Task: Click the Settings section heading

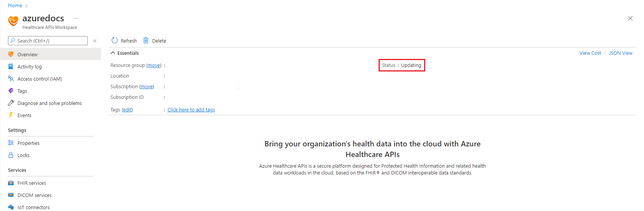Action: pyautogui.click(x=17, y=130)
